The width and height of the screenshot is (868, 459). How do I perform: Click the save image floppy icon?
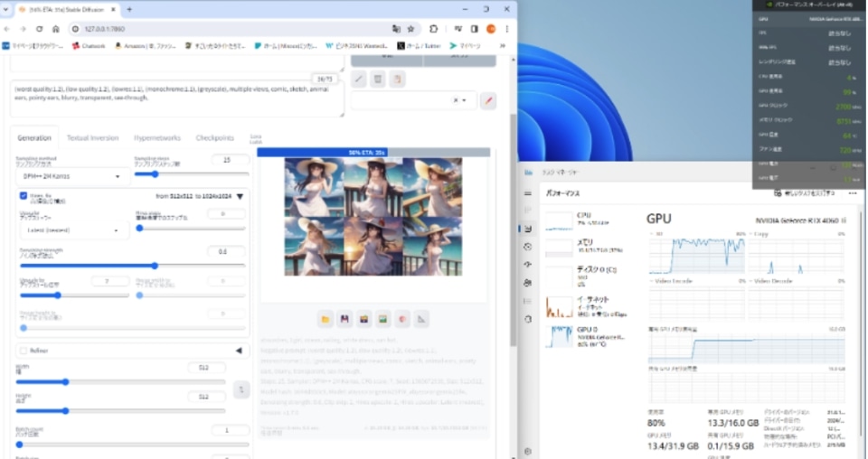tap(344, 319)
